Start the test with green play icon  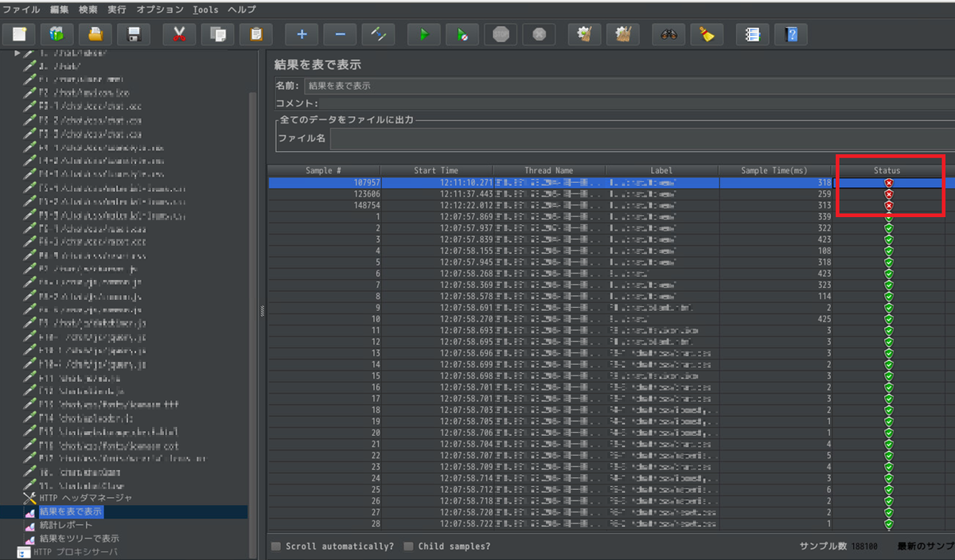[424, 34]
